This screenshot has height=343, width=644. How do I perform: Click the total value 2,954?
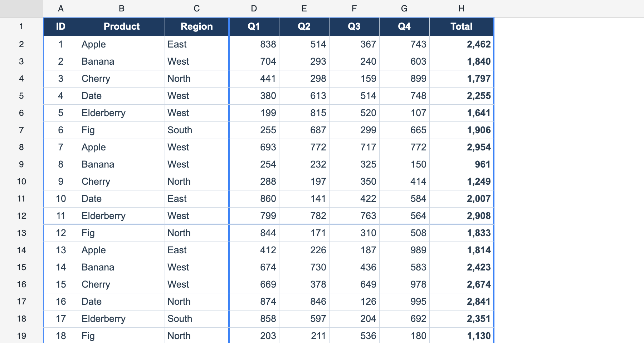(462, 147)
